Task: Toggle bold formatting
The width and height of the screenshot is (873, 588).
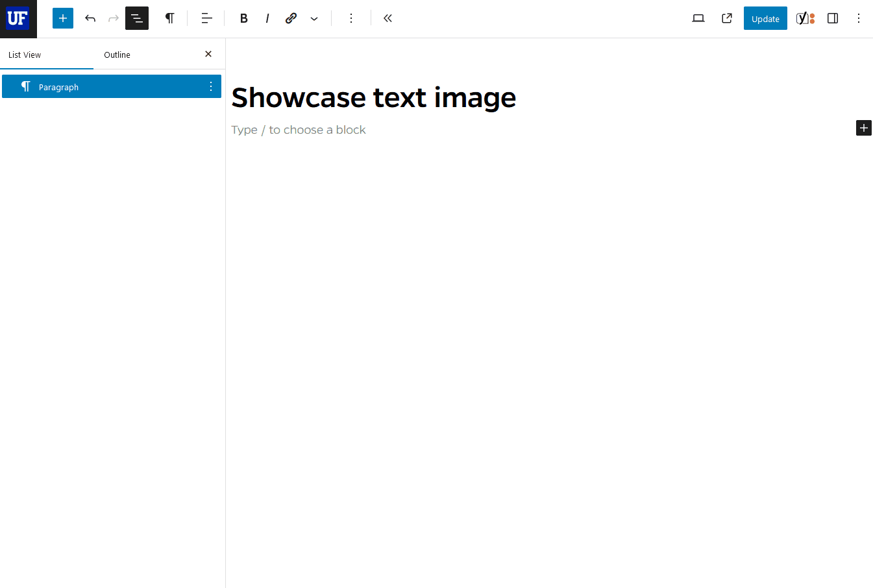Action: [x=243, y=18]
